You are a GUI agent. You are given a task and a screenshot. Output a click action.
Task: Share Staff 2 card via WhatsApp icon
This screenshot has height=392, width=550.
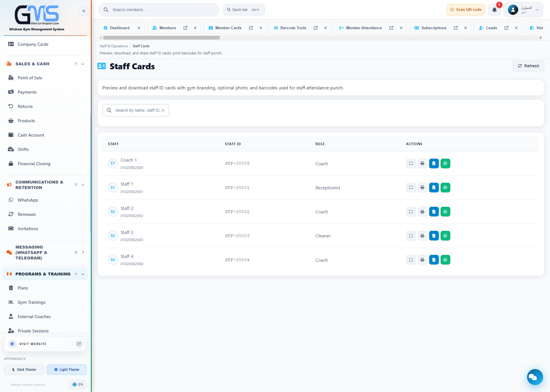tap(445, 212)
